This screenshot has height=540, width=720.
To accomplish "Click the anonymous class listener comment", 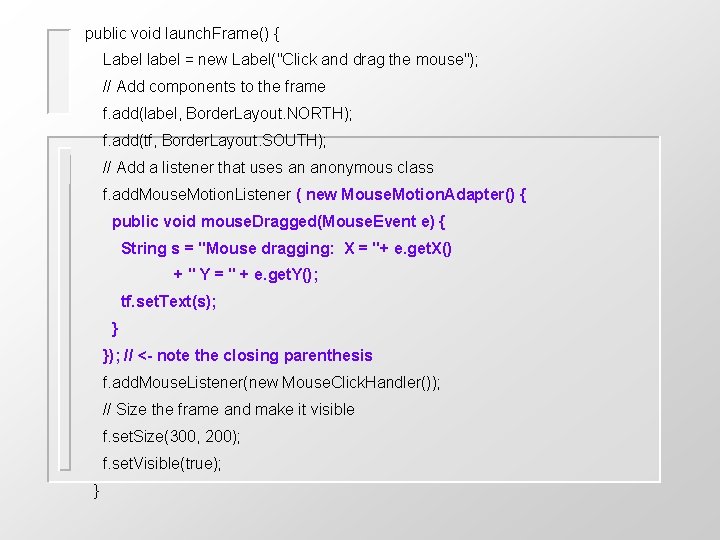I will (x=268, y=168).
